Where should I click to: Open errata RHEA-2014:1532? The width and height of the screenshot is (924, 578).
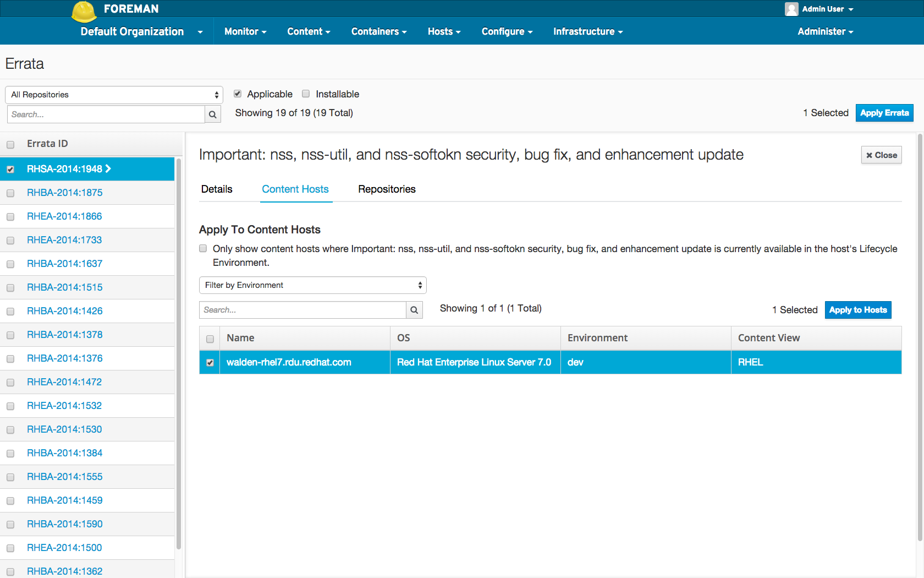point(64,406)
